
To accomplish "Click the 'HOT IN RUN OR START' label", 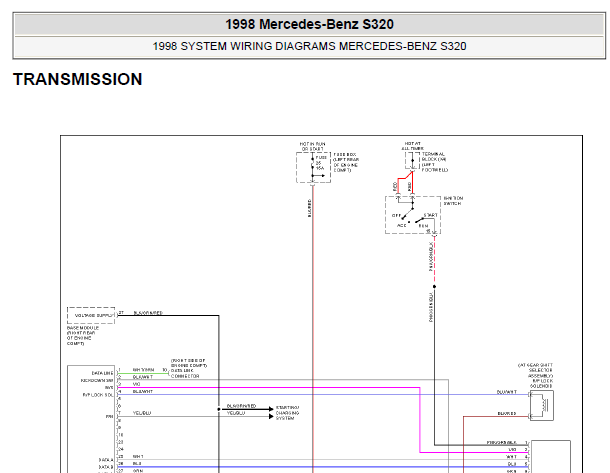I will click(312, 146).
